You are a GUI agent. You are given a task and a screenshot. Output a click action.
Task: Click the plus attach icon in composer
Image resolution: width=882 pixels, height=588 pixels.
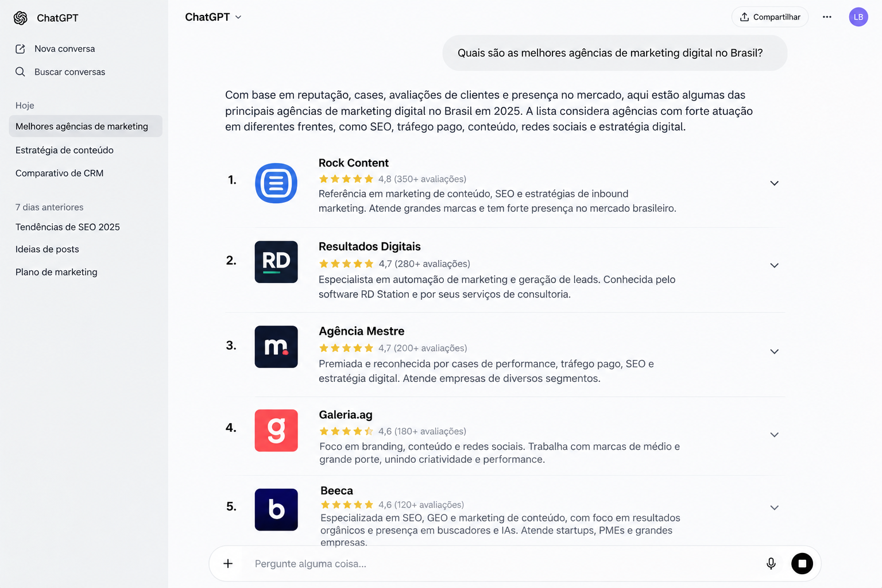click(228, 563)
